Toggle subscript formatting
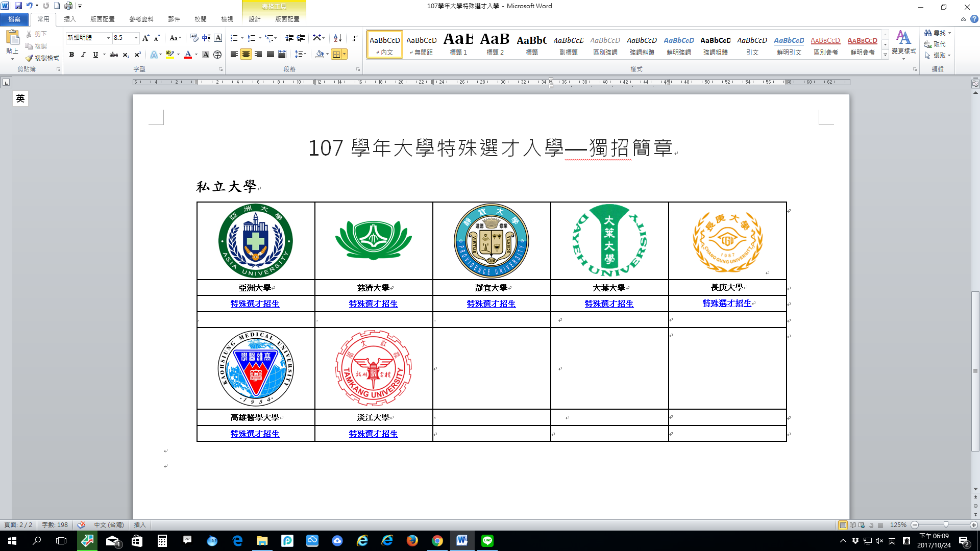This screenshot has height=551, width=980. (x=126, y=55)
